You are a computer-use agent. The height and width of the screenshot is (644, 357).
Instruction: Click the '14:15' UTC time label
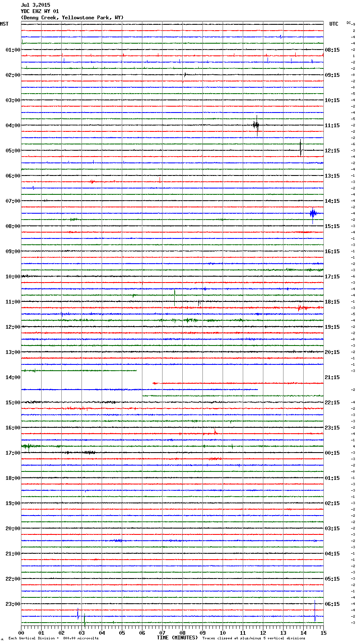click(x=332, y=201)
